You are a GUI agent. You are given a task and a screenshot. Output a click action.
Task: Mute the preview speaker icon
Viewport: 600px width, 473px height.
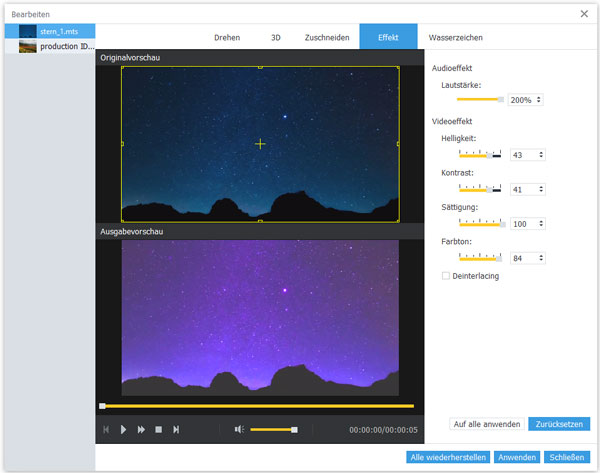239,429
